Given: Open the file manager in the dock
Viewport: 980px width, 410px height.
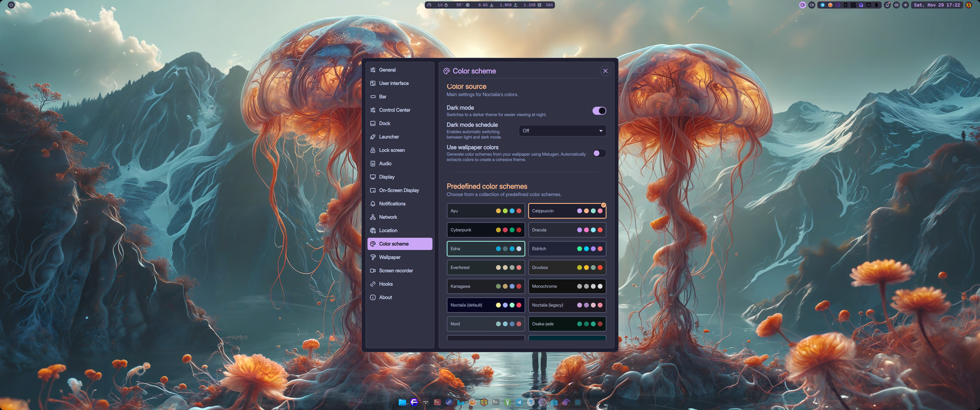Looking at the screenshot, I should pyautogui.click(x=402, y=402).
